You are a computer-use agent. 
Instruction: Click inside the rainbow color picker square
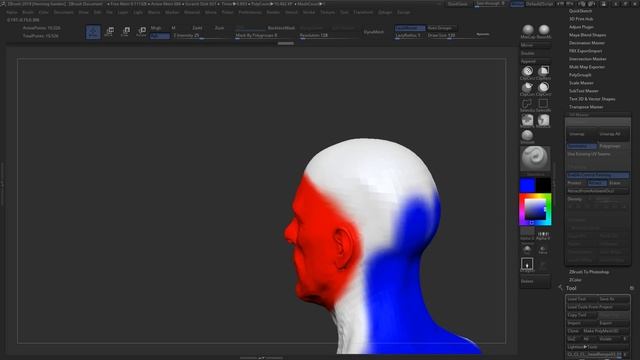click(x=535, y=210)
